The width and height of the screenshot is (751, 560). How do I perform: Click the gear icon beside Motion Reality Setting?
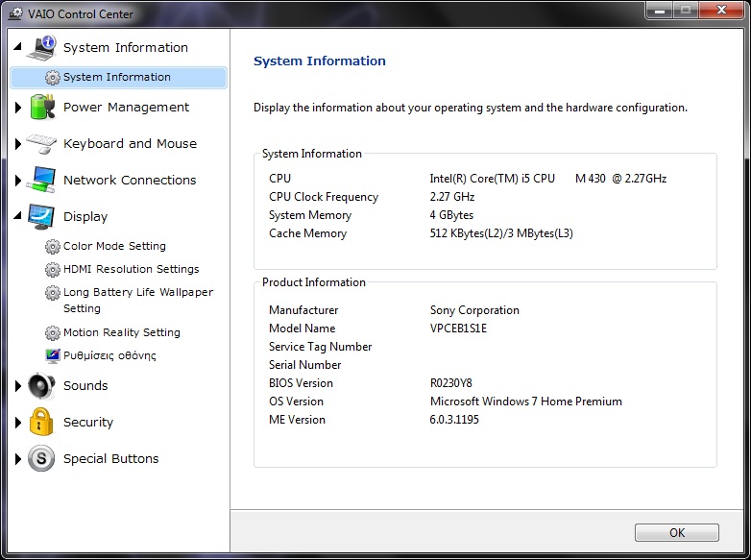tap(52, 332)
